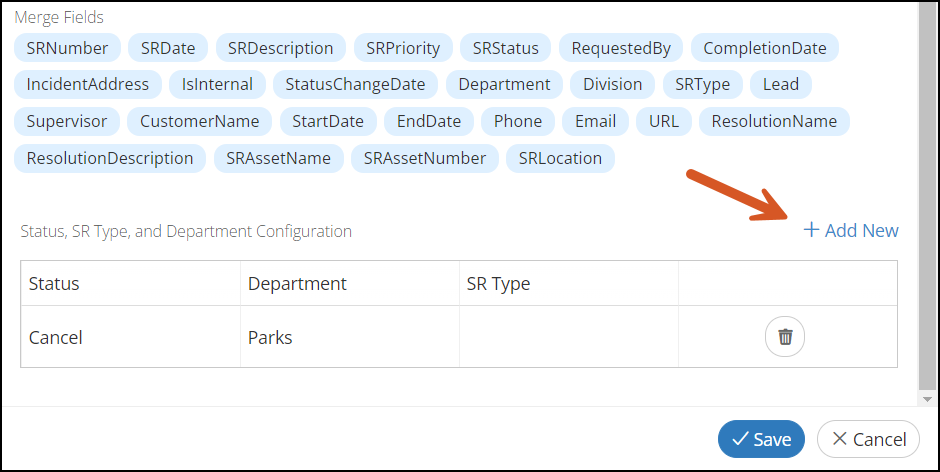Image resolution: width=940 pixels, height=472 pixels.
Task: Click the scrollbar down arrow
Action: (x=927, y=399)
